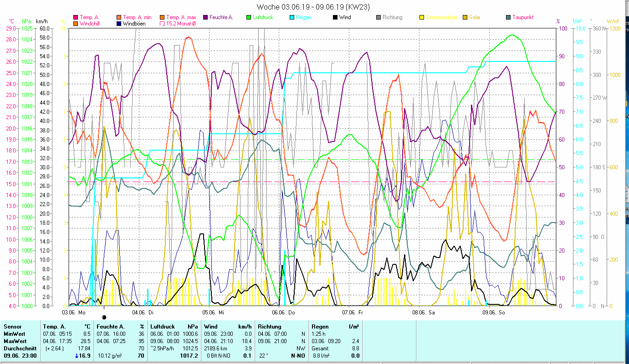Click the temperature deviation (+ 2.64 )

[x=54, y=349]
